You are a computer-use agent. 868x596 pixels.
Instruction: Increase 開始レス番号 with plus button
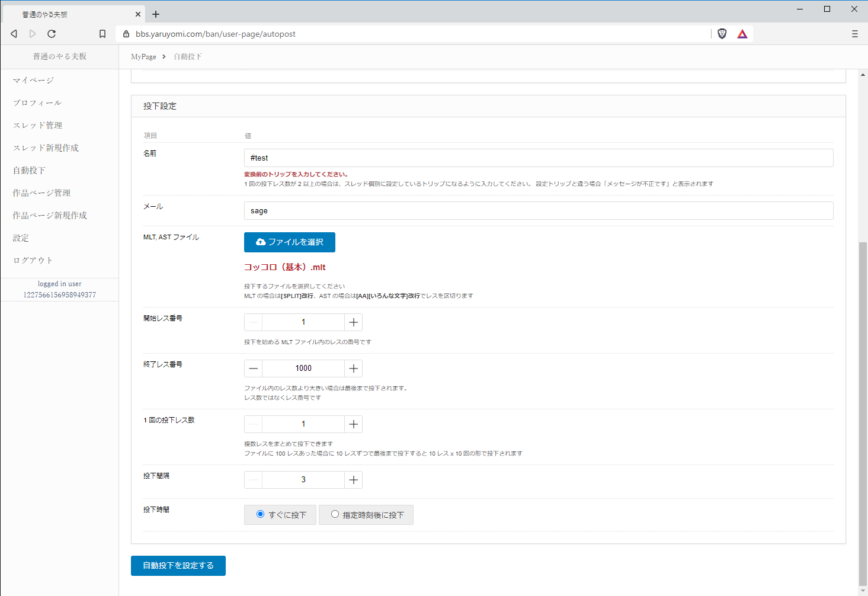(354, 322)
